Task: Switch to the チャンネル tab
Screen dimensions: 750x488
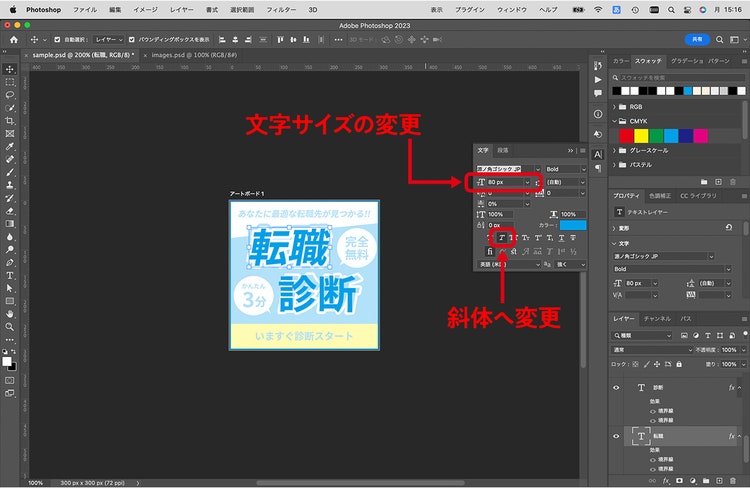Action: tap(657, 319)
